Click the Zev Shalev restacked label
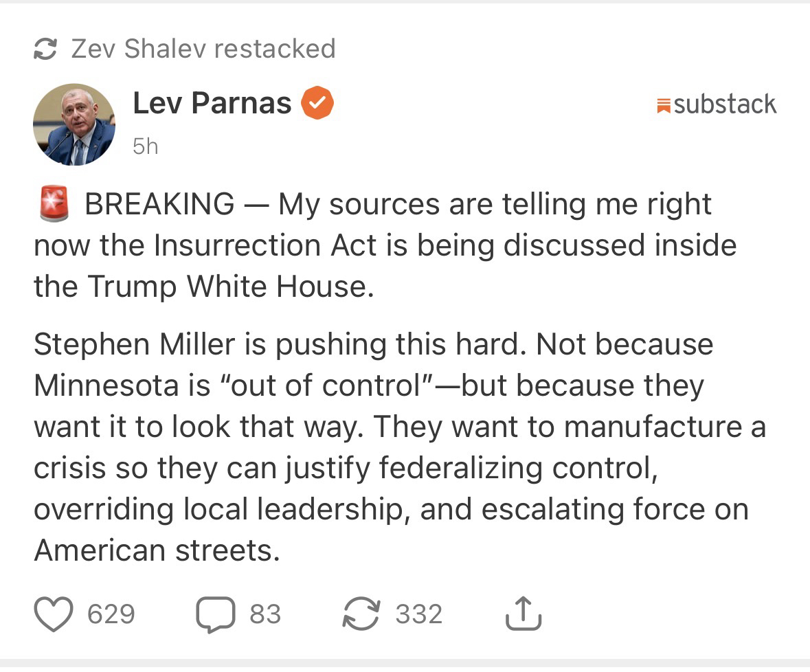810x672 pixels. 203,49
